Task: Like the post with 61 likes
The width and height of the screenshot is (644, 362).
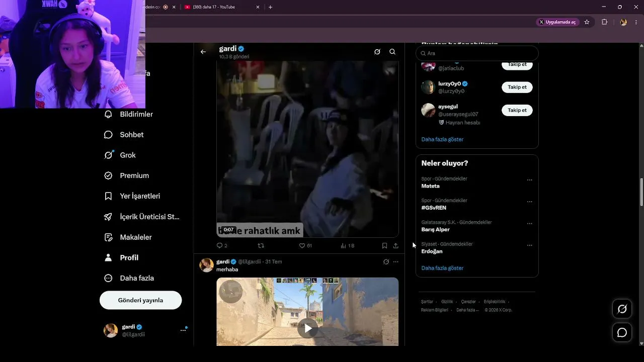Action: pyautogui.click(x=305, y=246)
